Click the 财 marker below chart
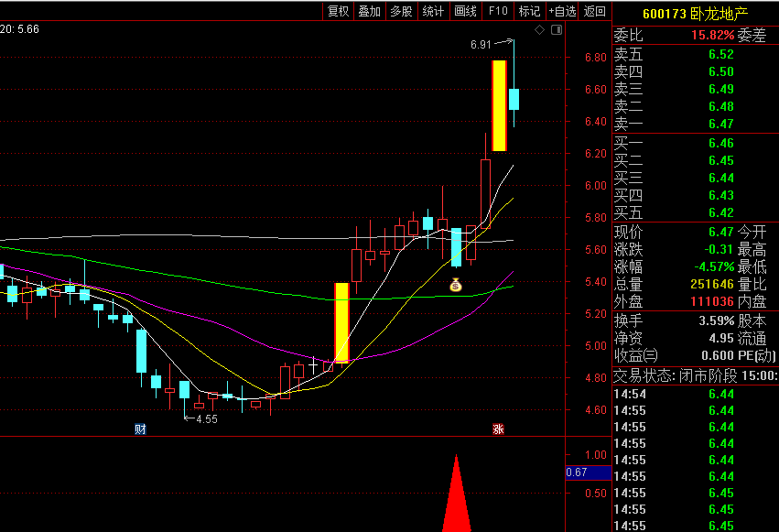This screenshot has width=779, height=532. tap(140, 429)
